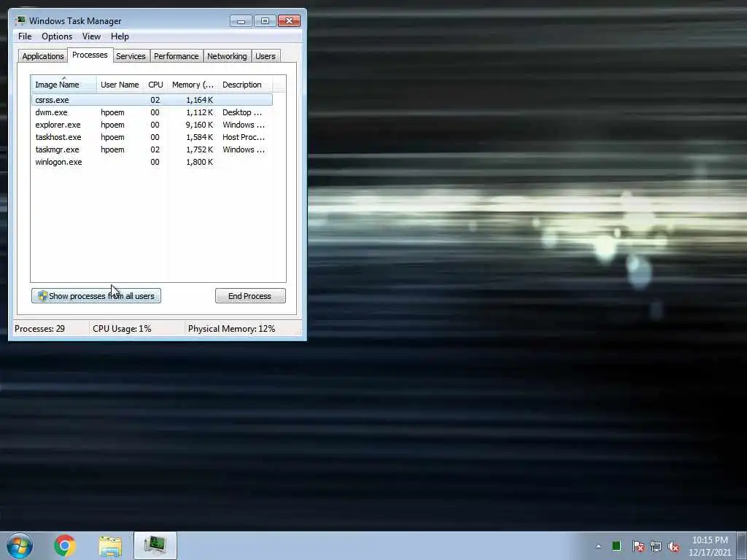This screenshot has height=560, width=747.
Task: Click the Task Manager title bar icon
Action: [x=20, y=20]
